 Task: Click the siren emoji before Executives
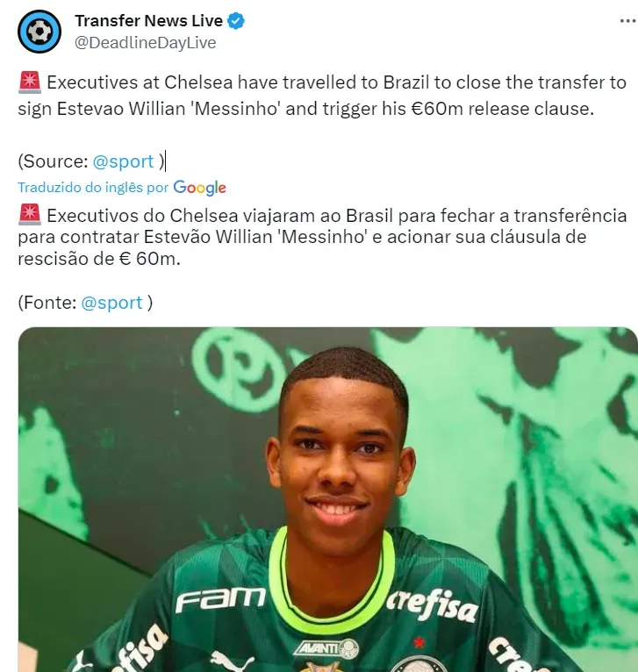tap(30, 82)
